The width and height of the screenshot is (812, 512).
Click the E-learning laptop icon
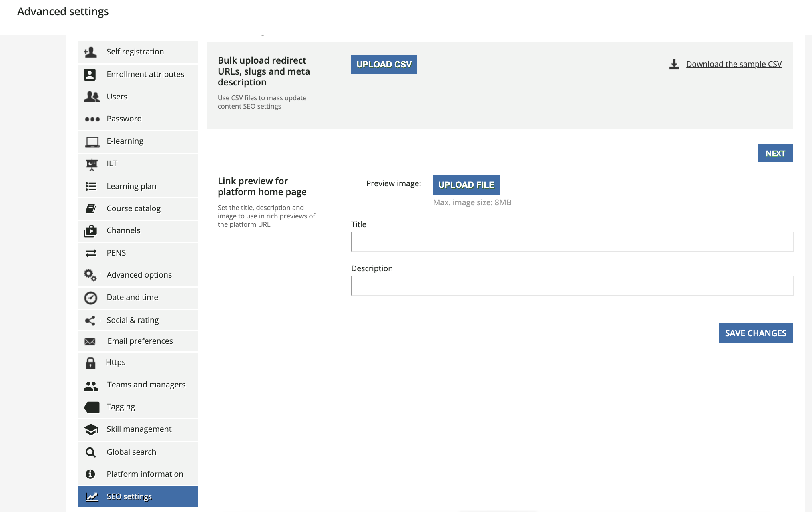coord(92,142)
